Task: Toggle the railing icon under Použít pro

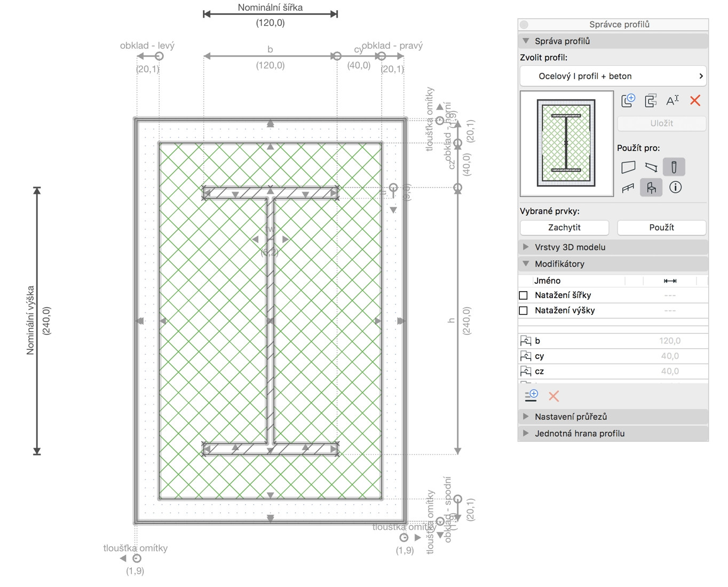Action: tap(628, 187)
